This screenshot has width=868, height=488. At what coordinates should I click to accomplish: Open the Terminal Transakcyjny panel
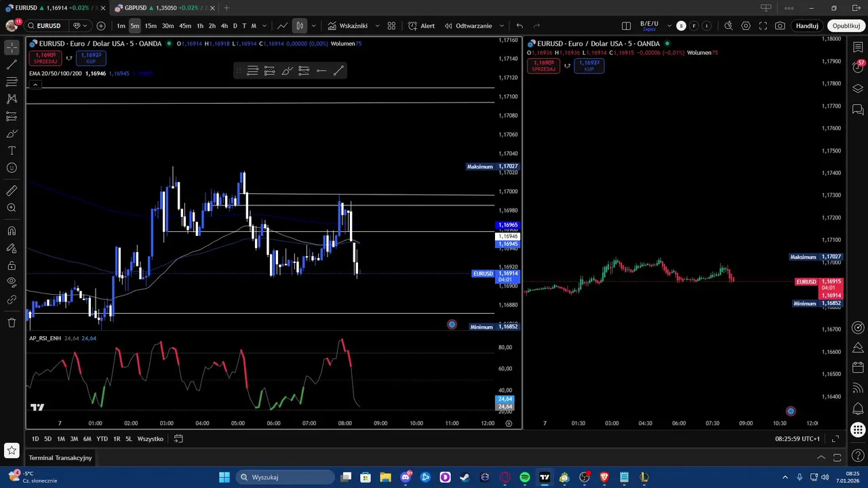pos(60,457)
